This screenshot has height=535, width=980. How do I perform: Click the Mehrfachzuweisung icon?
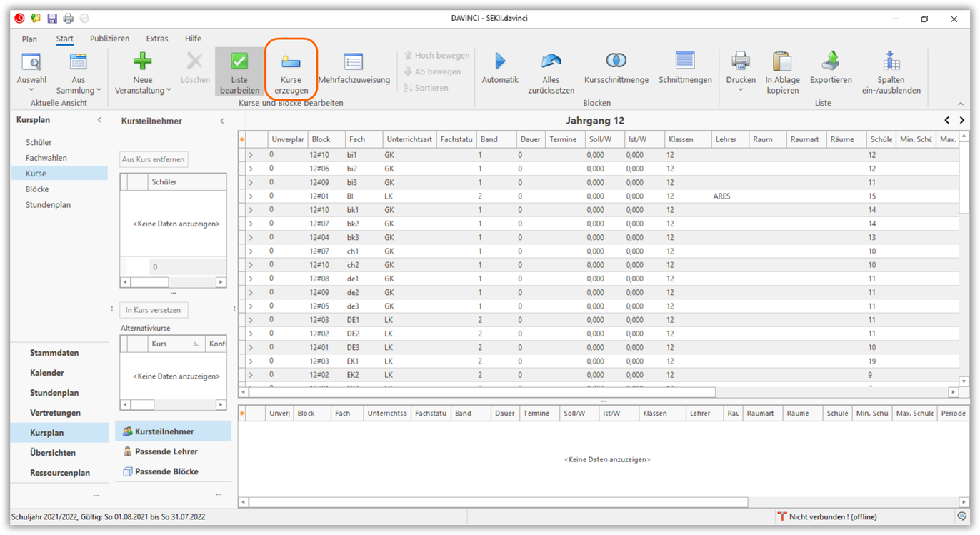coord(354,63)
